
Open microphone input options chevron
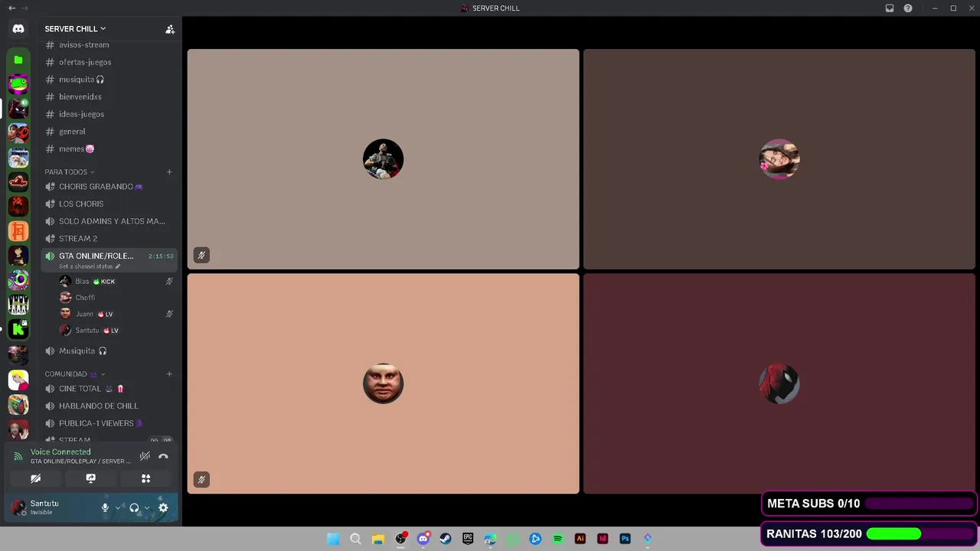(117, 507)
